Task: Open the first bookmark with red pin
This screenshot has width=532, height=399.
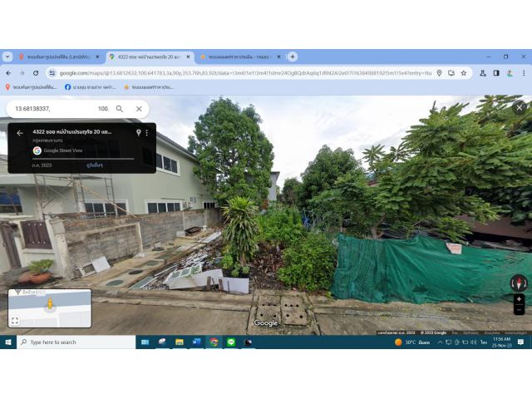Action: click(x=31, y=87)
